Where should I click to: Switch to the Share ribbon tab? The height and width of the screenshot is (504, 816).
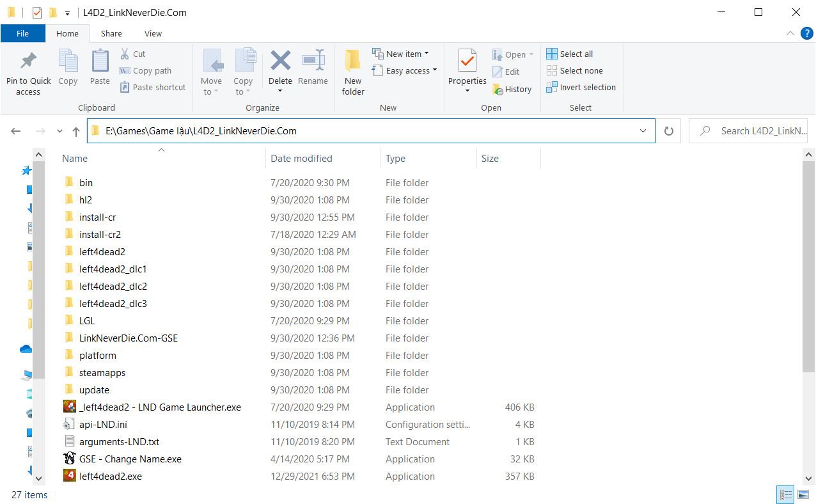pos(111,33)
